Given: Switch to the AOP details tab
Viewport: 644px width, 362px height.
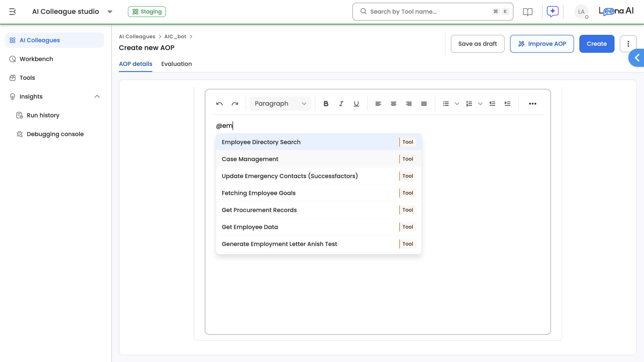Looking at the screenshot, I should tap(136, 64).
